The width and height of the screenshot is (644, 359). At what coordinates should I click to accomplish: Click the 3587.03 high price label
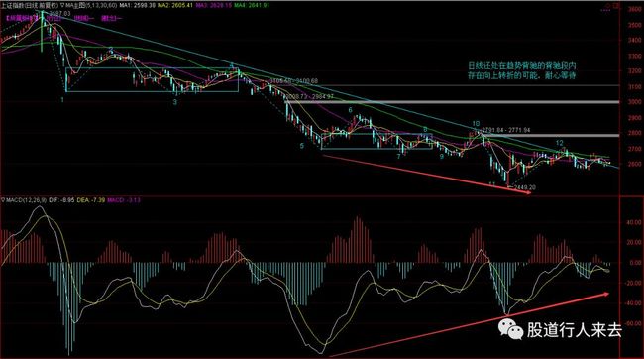pos(60,14)
